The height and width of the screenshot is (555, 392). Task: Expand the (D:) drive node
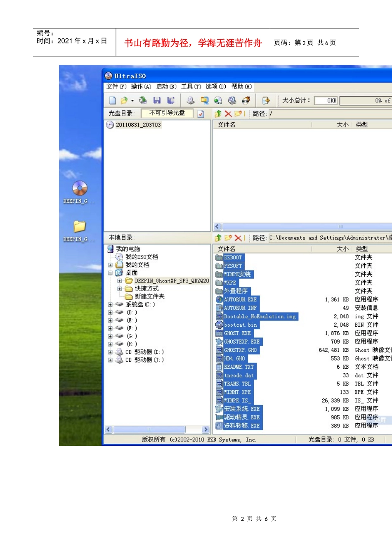tap(110, 313)
